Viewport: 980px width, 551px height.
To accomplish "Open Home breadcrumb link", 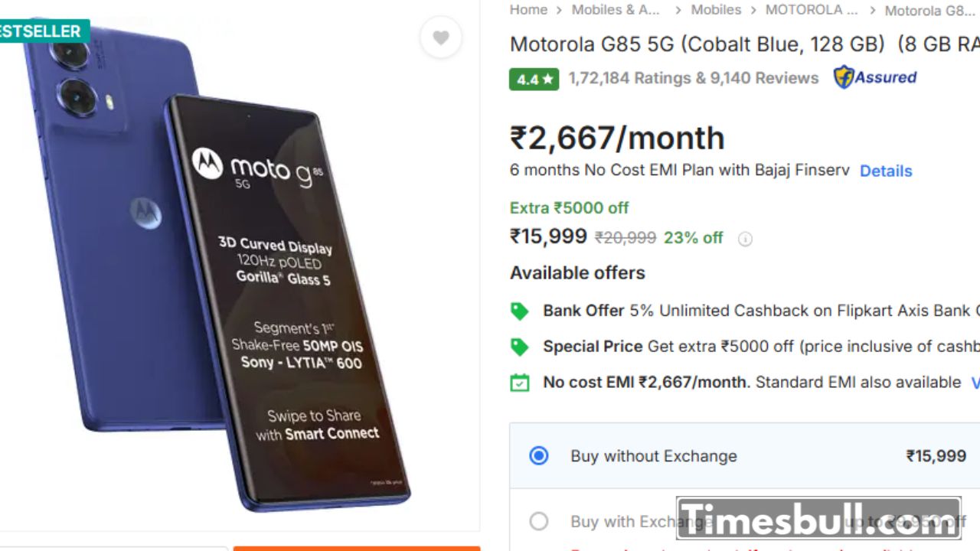I will pyautogui.click(x=528, y=10).
